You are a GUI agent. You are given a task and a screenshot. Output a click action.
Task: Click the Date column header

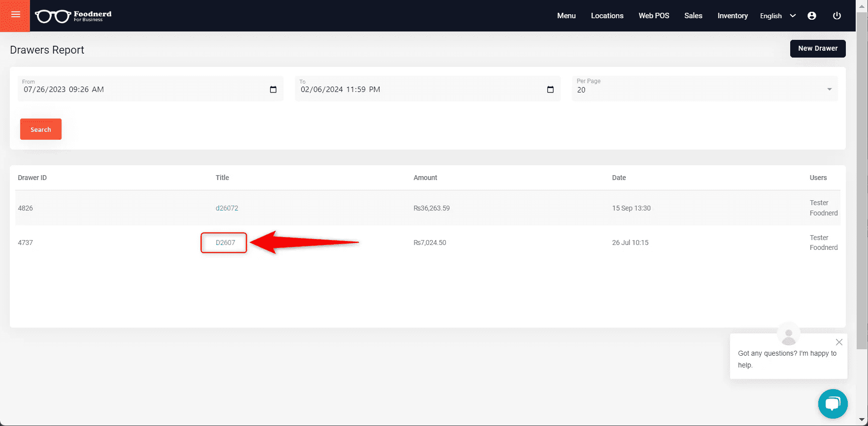coord(619,178)
